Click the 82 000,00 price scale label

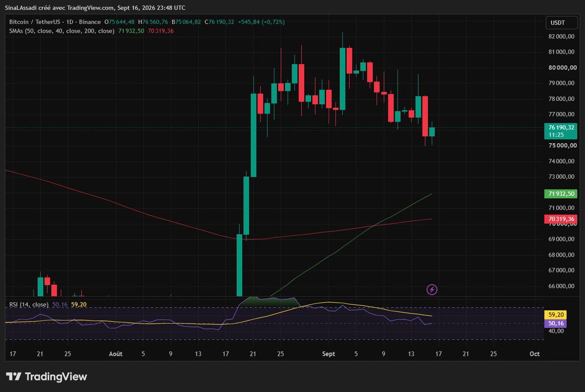(561, 37)
